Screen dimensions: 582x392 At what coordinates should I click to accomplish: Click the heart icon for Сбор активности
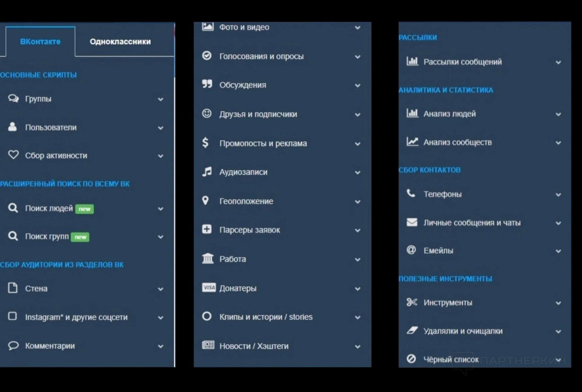pos(13,155)
